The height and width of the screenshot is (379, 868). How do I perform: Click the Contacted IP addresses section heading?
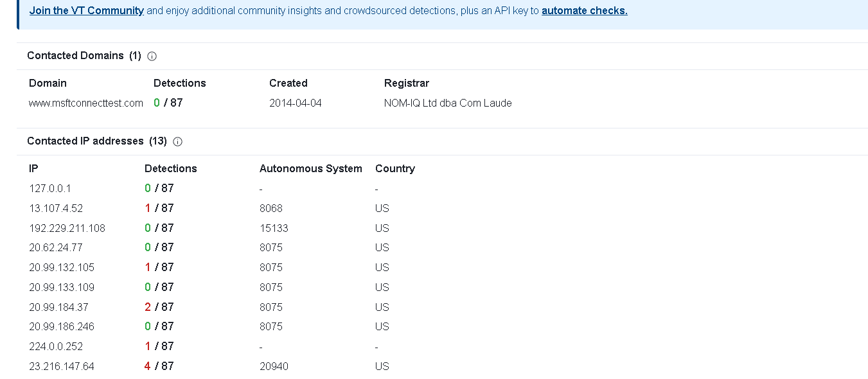(96, 141)
